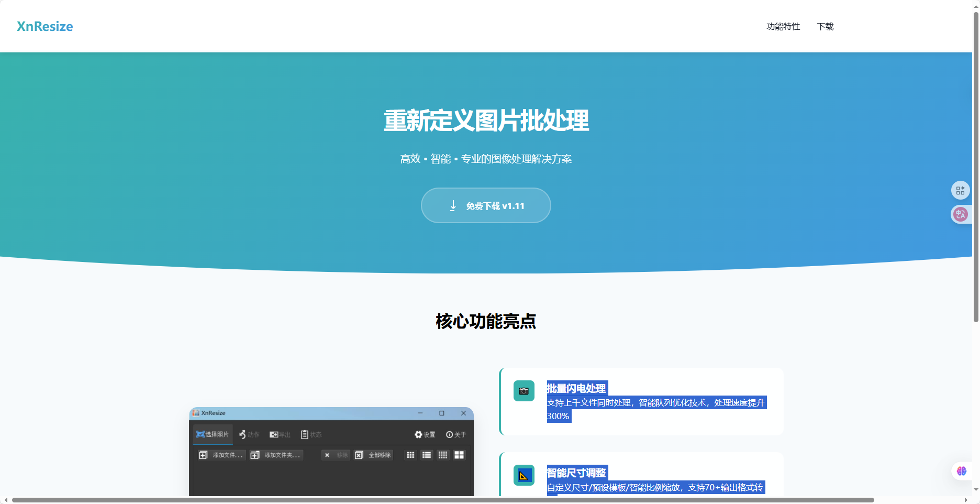980x504 pixels.
Task: Click the scroll-down arrow of vertical scrollbar
Action: (976, 490)
